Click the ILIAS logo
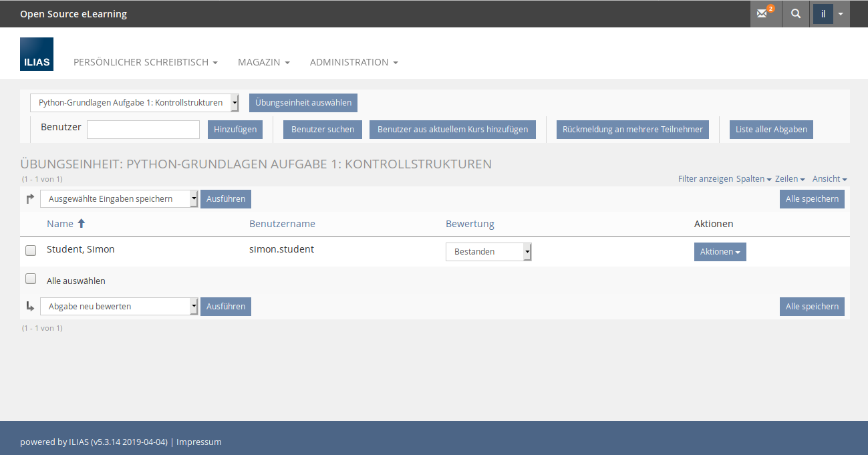Viewport: 868px width, 455px height. (x=37, y=54)
